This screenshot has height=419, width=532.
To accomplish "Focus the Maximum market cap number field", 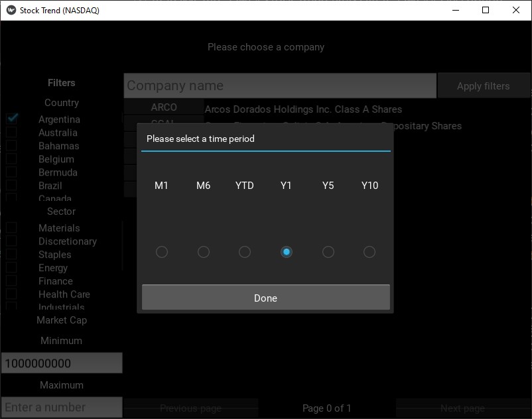I will (x=62, y=407).
